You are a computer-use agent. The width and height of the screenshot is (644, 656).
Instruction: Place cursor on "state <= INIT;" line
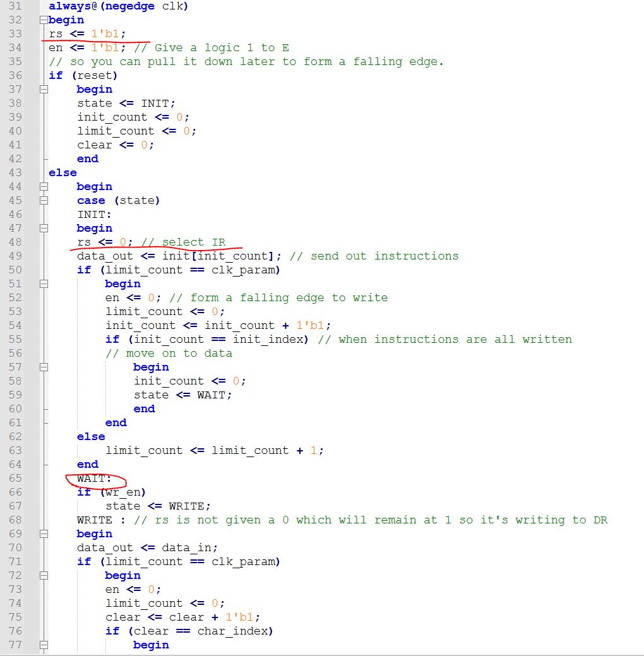(x=126, y=104)
